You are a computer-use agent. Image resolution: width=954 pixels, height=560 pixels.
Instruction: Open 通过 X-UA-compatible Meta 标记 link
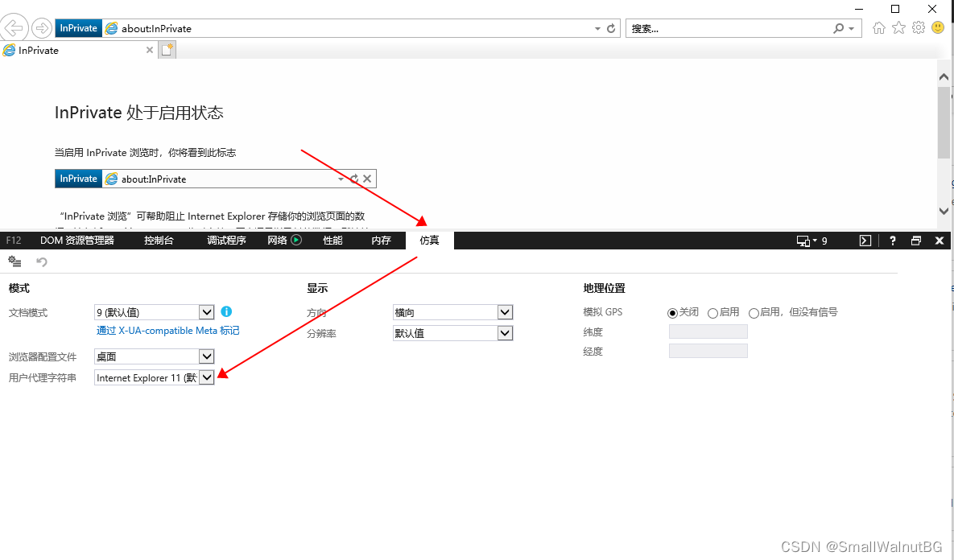168,330
